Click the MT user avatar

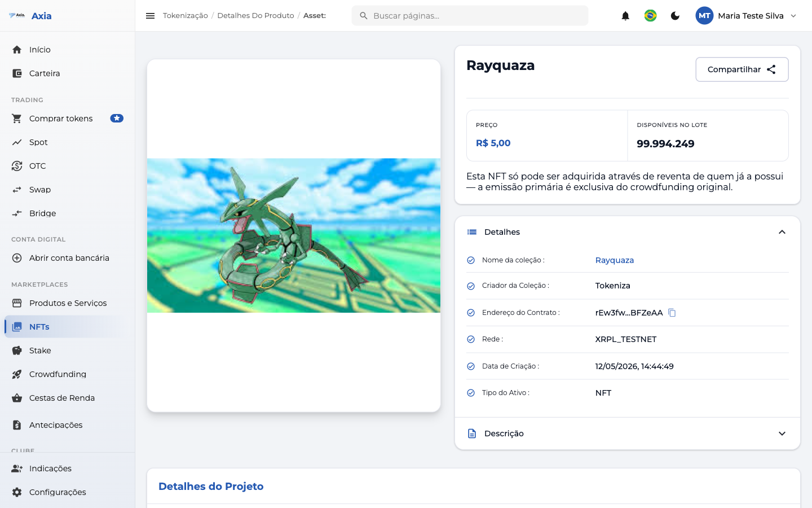(704, 16)
